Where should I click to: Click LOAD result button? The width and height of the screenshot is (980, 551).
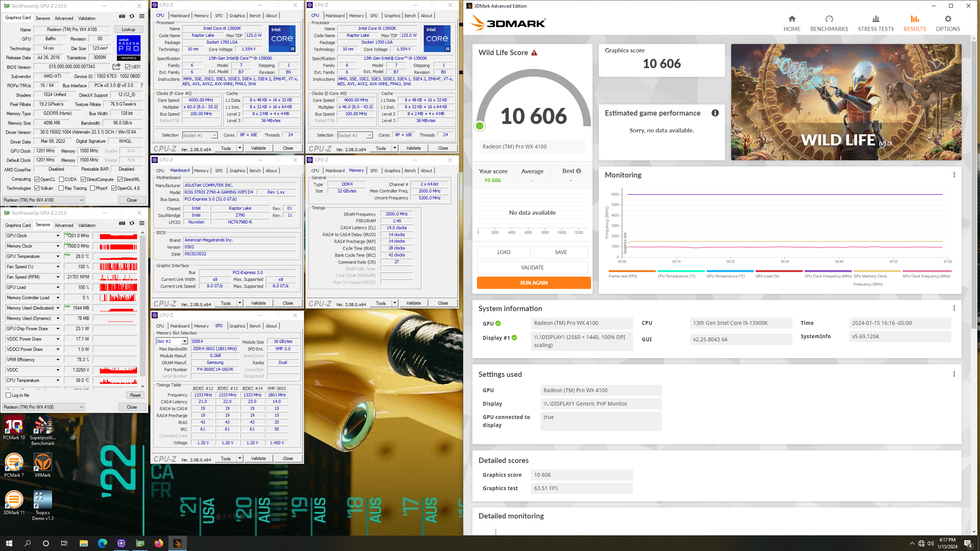tap(504, 252)
